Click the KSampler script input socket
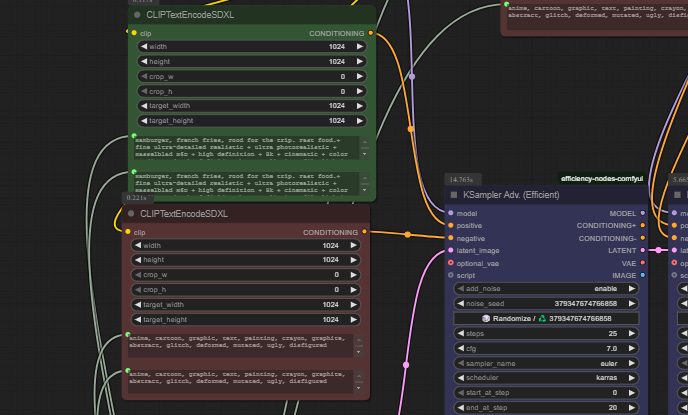The width and height of the screenshot is (688, 415). pyautogui.click(x=451, y=275)
